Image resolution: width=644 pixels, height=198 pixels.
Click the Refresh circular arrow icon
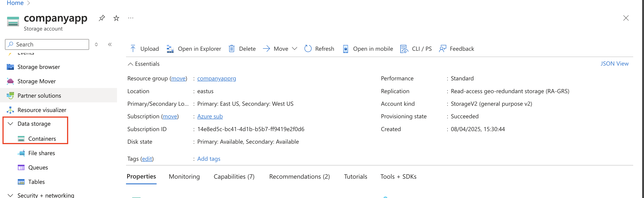pos(308,49)
